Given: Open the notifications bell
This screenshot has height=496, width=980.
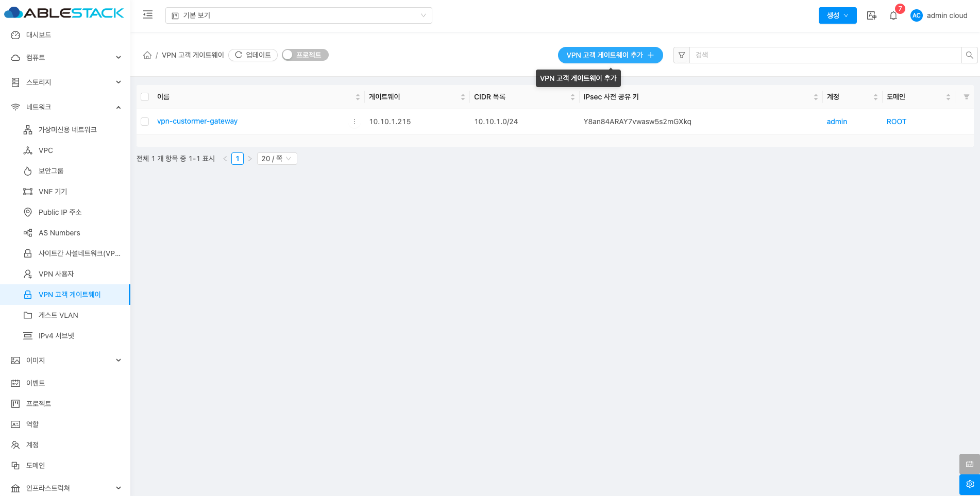Looking at the screenshot, I should (893, 15).
